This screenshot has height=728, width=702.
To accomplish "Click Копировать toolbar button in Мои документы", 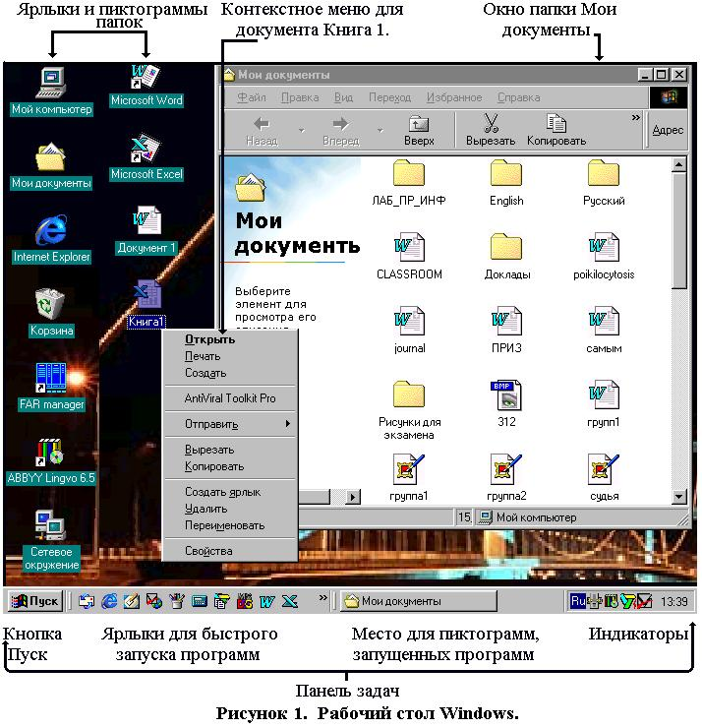I will (556, 130).
